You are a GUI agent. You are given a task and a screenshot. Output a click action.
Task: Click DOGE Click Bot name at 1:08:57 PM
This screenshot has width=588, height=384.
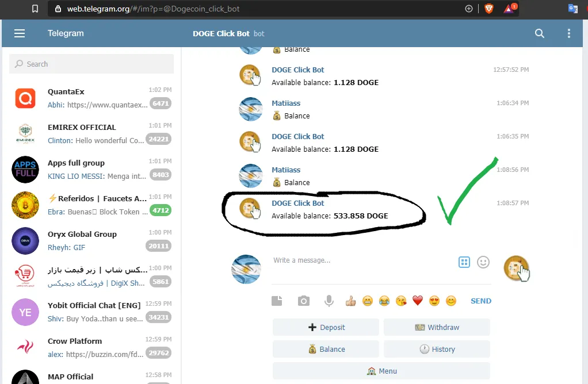(298, 203)
